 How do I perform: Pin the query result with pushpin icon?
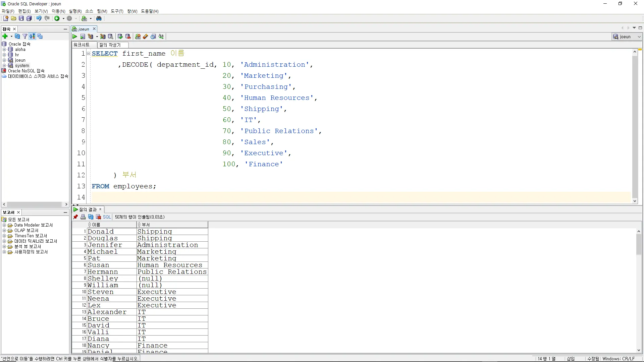coord(75,217)
